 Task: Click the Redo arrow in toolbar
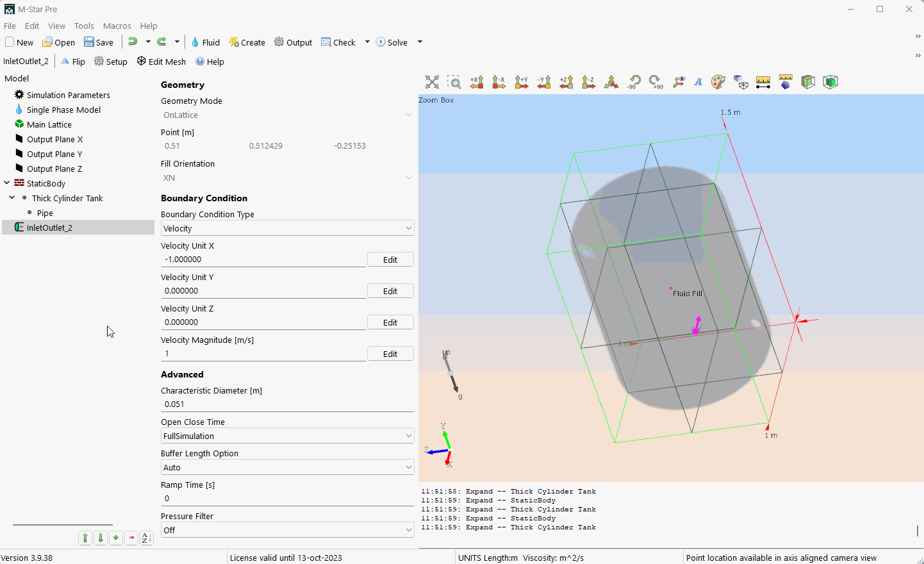(162, 42)
